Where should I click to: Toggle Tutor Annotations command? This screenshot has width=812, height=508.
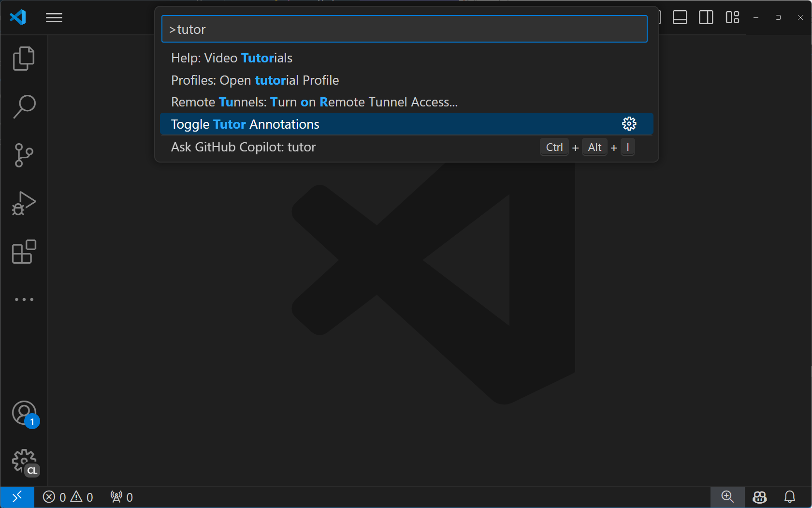click(338, 124)
